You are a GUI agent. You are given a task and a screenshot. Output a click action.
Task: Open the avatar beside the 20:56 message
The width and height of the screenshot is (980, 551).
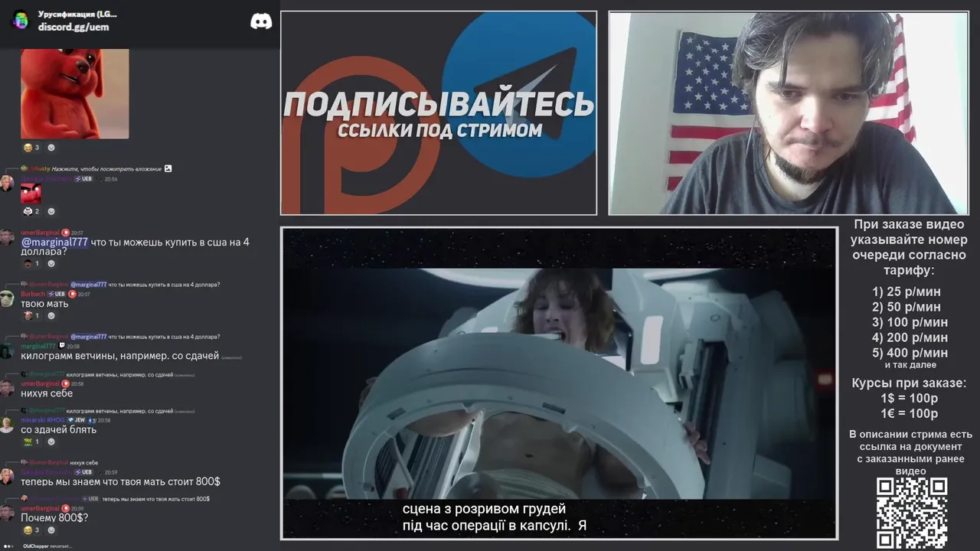[x=7, y=184]
